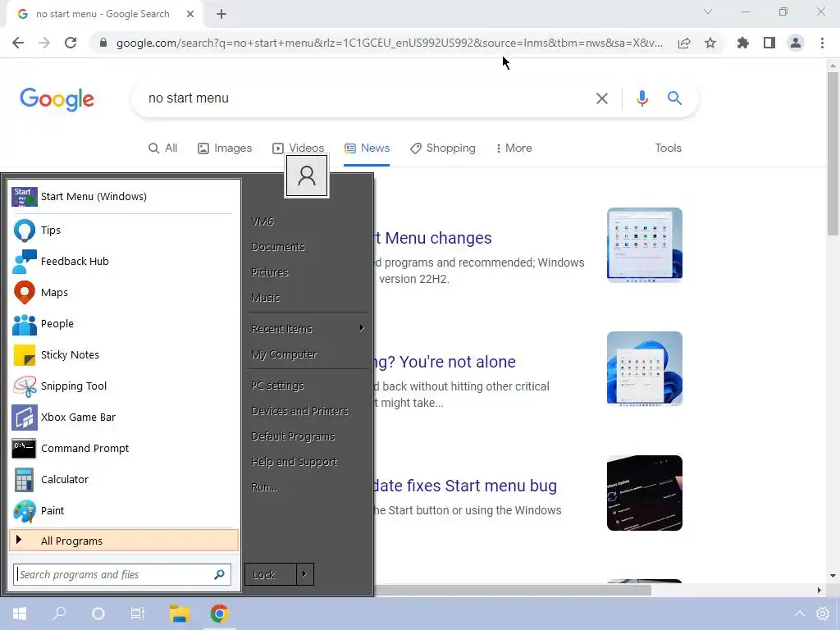Open the arrow beside the Lock button
Viewport: 840px width, 630px height.
click(304, 574)
